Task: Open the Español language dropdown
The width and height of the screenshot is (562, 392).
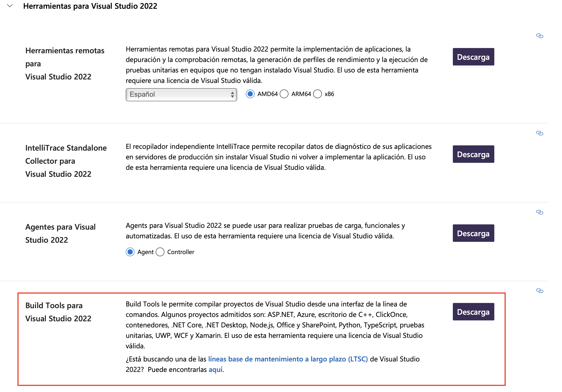Action: point(181,95)
